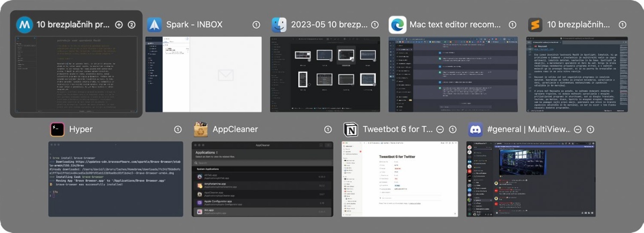Click the space badge beside Mac text editor title

[513, 25]
